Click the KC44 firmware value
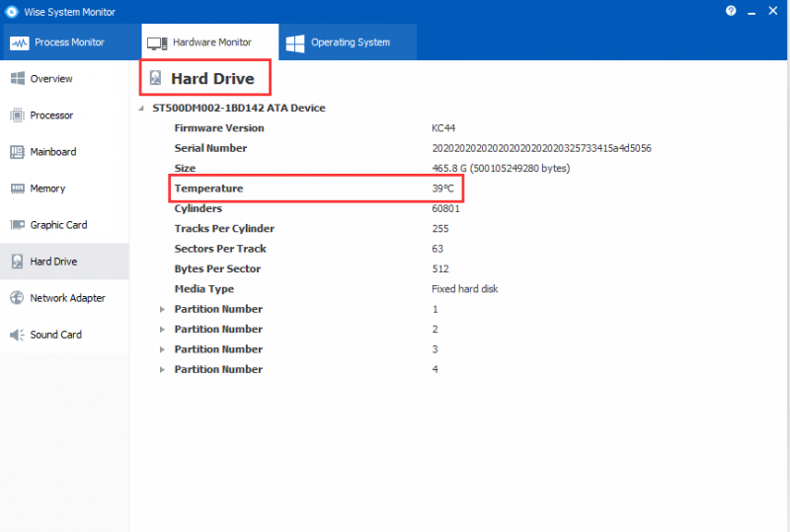This screenshot has width=790, height=532. click(x=443, y=128)
